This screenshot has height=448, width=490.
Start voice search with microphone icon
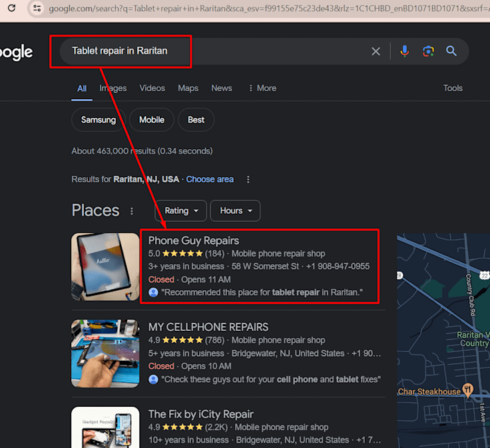(404, 51)
